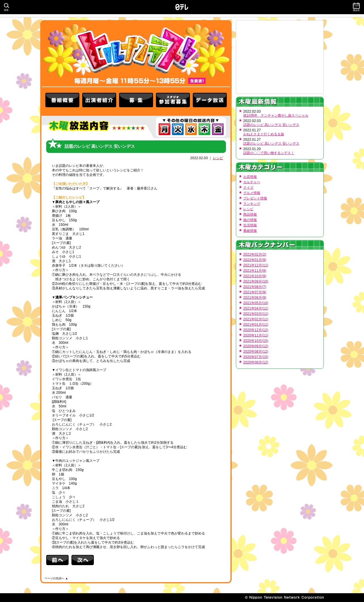Screen dimensions: 364x602
Task: Open the プレゼント情報 category
Action: [x=255, y=198]
